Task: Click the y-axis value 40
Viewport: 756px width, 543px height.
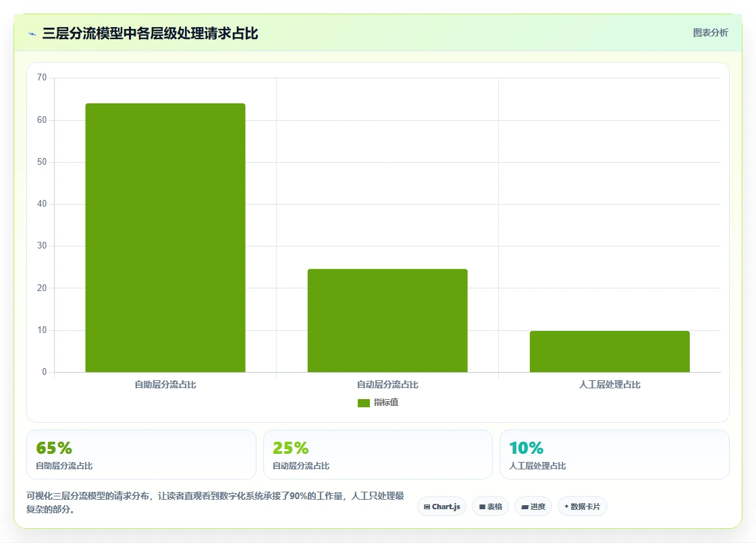Action: [42, 204]
